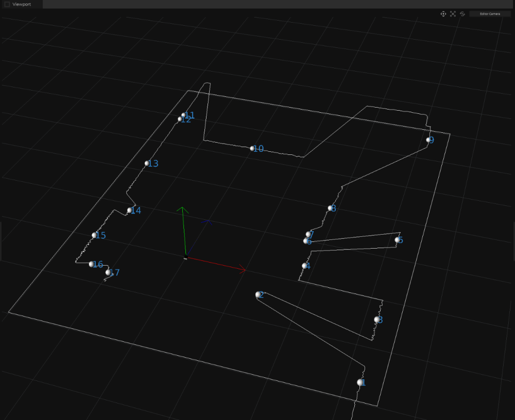Click sphere marker 9 near the right edge
The height and width of the screenshot is (420, 515).
pos(428,139)
